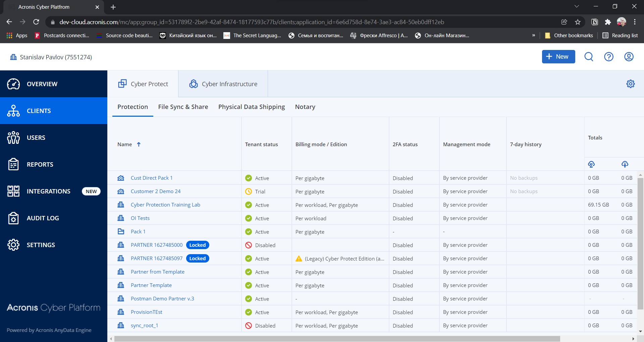This screenshot has height=342, width=644.
Task: Click the table settings gear icon
Action: 631,84
